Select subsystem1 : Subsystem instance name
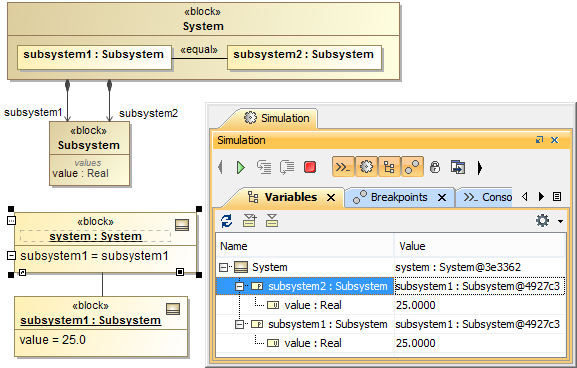Screen dimensions: 577x368 91,321
